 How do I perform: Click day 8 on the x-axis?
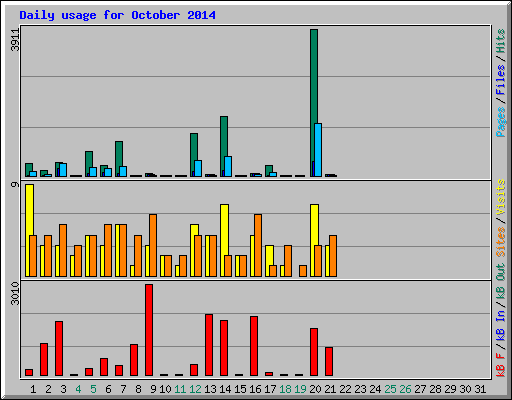(x=138, y=389)
